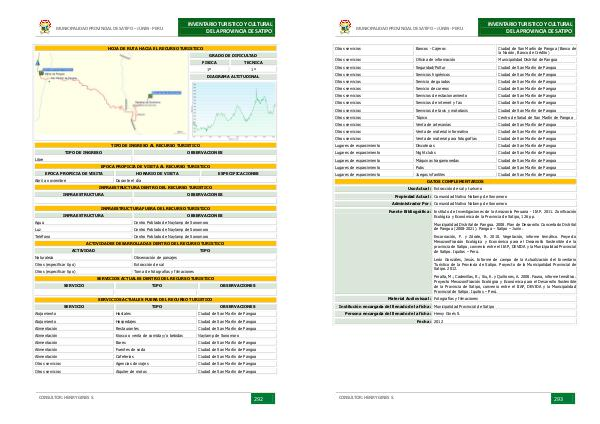Click the 'Hoteles' service type cell
This screenshot has height=424, width=600.
pos(156,313)
